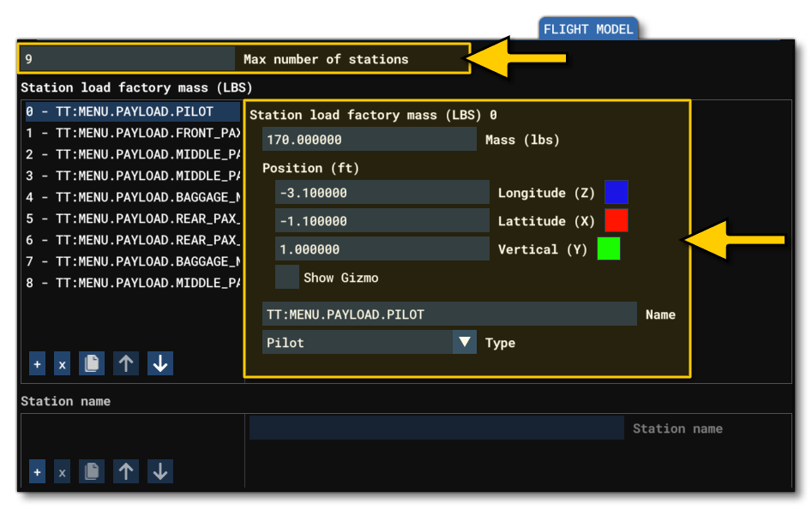Select station 0 TT:MENU.PAYLOAD.PILOT
The width and height of the screenshot is (812, 509).
[129, 111]
